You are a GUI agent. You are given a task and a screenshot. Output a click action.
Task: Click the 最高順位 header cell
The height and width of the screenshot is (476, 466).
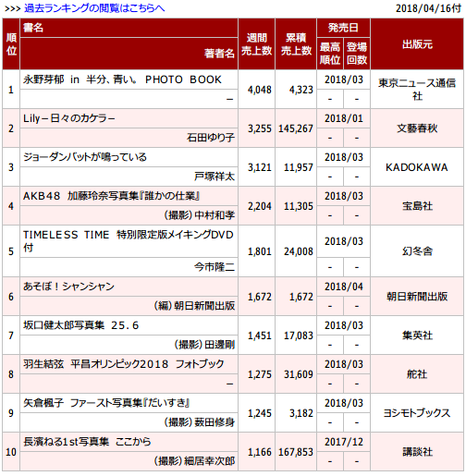click(x=330, y=54)
